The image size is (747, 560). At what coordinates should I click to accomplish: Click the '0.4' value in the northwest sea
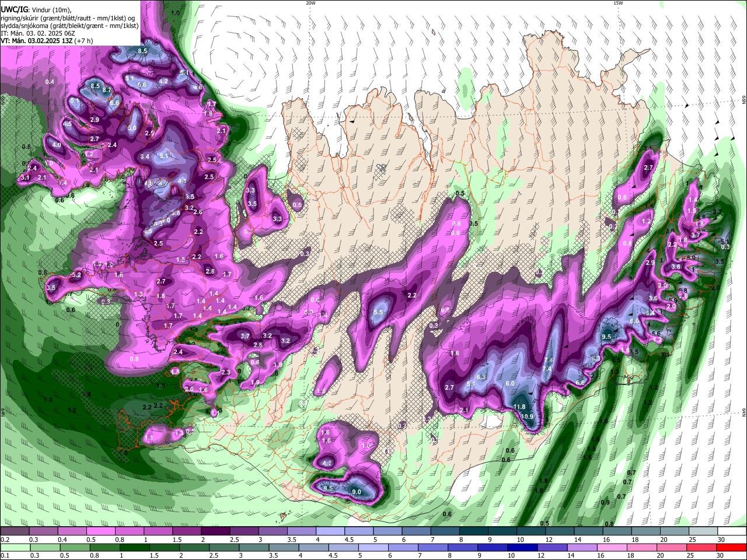coord(50,82)
